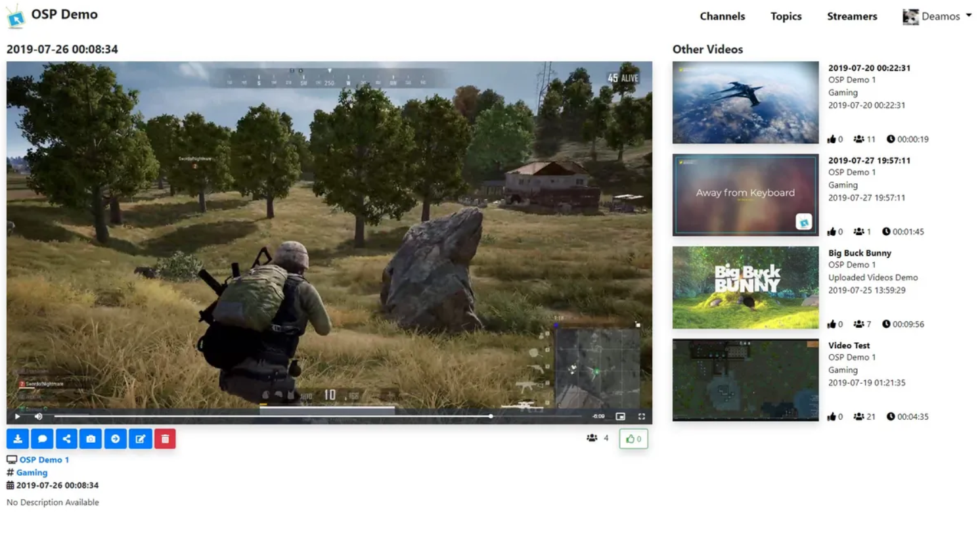The height and width of the screenshot is (538, 980).
Task: Open the Deamos user dropdown menu
Action: [x=937, y=16]
